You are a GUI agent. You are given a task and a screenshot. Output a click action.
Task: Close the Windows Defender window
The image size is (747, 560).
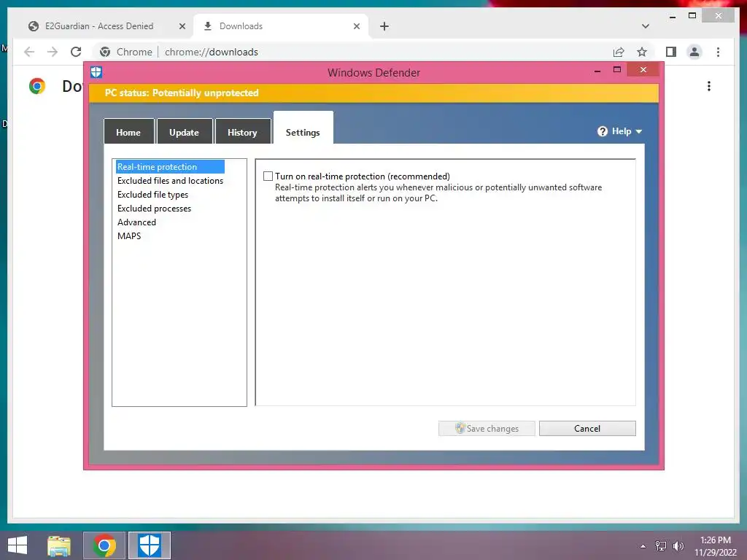tap(643, 70)
